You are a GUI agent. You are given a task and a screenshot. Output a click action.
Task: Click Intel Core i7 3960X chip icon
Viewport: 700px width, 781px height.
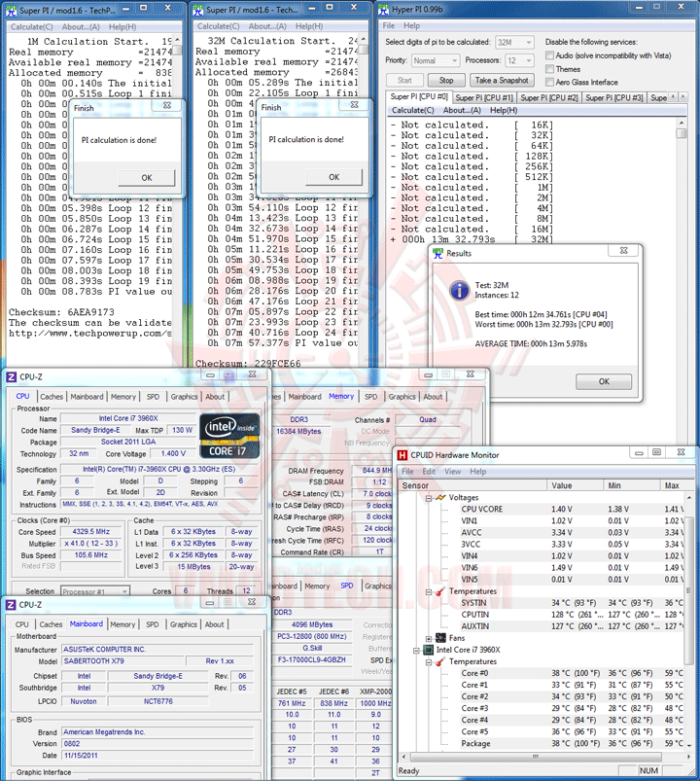point(428,650)
